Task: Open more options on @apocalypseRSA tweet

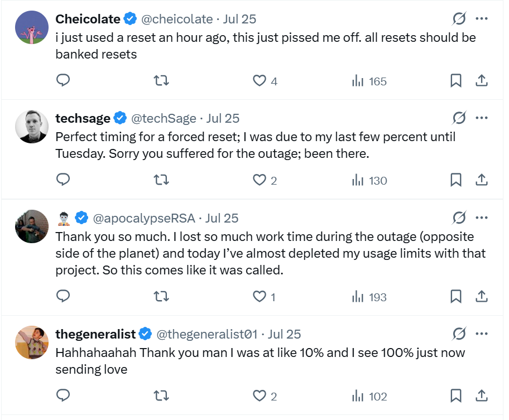Action: tap(482, 218)
